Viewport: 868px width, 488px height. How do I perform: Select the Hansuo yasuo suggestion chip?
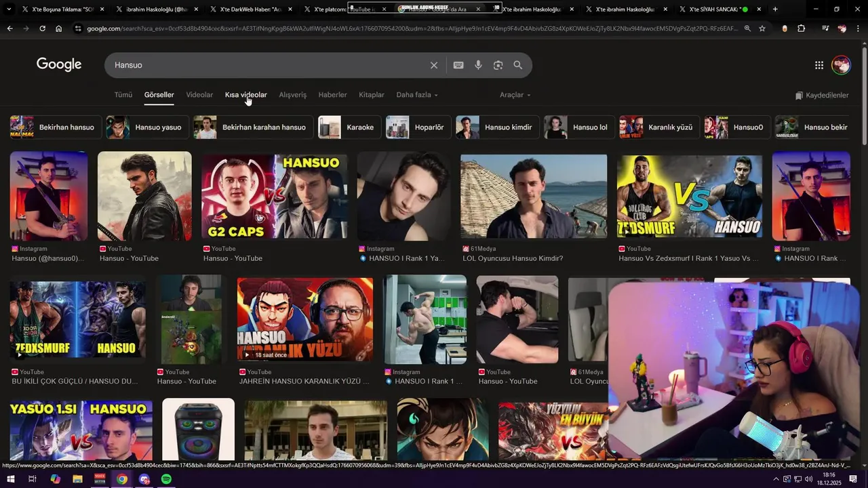148,127
